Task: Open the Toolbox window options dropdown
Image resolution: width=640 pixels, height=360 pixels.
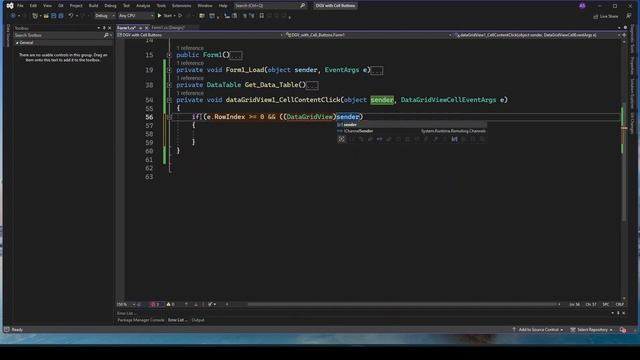Action: (99, 28)
